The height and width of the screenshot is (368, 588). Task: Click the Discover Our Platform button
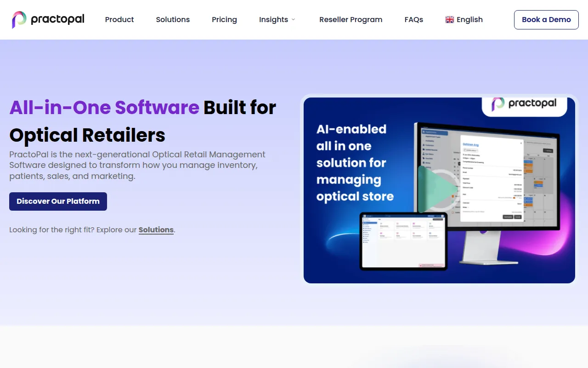[58, 201]
